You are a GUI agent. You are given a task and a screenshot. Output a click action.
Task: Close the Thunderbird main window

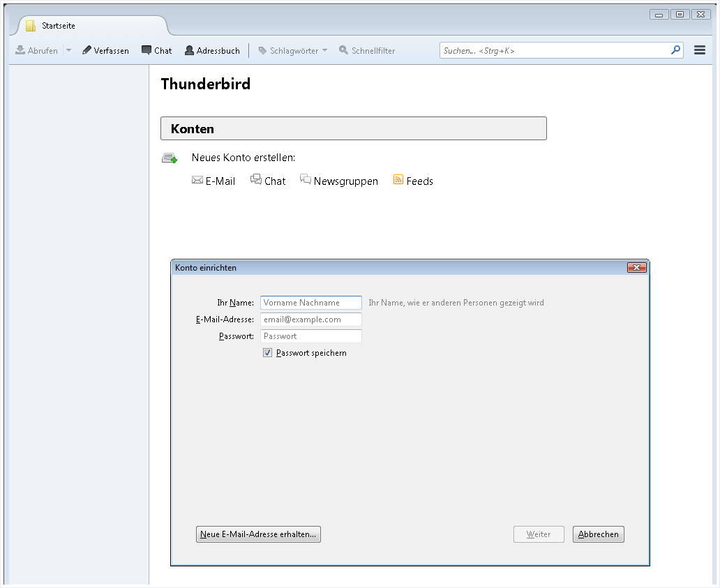tap(700, 15)
